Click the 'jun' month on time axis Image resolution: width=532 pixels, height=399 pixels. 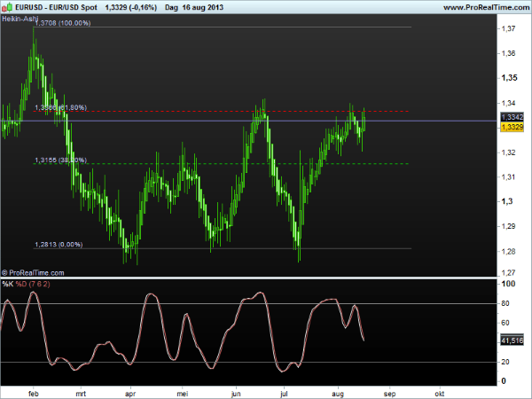coord(236,394)
